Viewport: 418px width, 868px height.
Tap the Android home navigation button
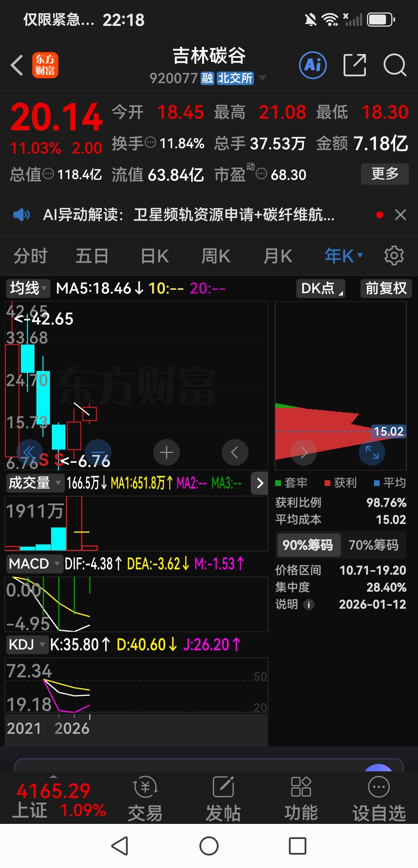(x=209, y=846)
